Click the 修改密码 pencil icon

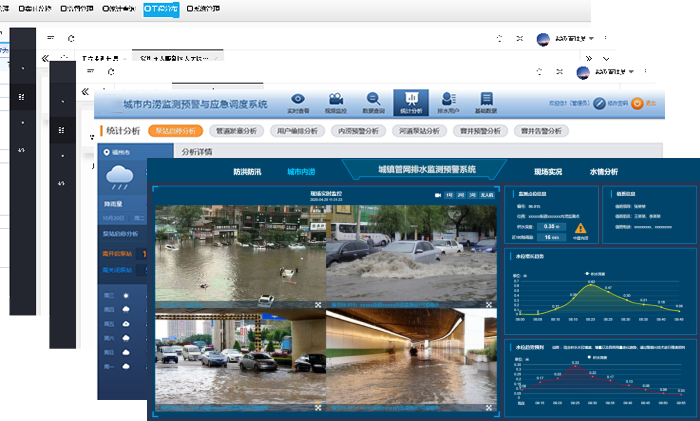(599, 103)
